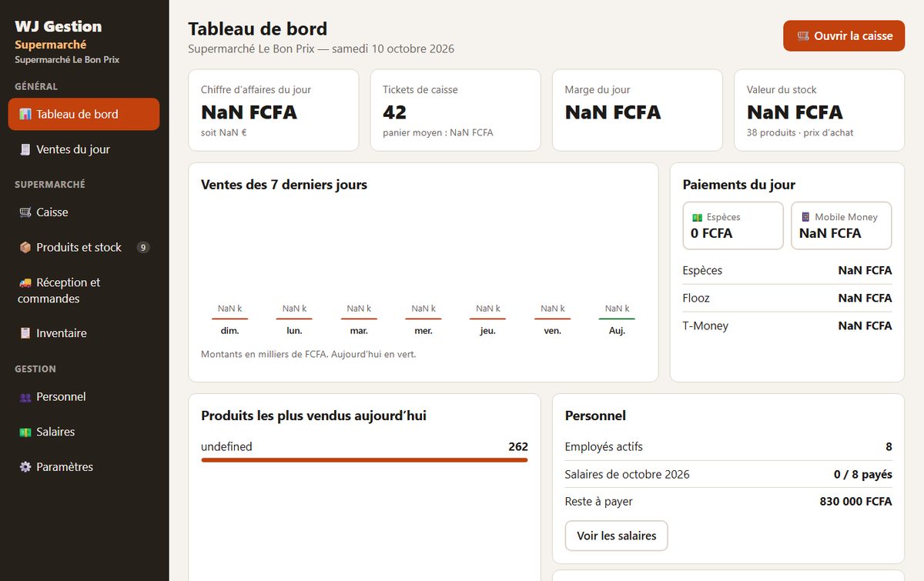
Task: Click the Caisse cart icon in sidebar
Action: click(25, 212)
